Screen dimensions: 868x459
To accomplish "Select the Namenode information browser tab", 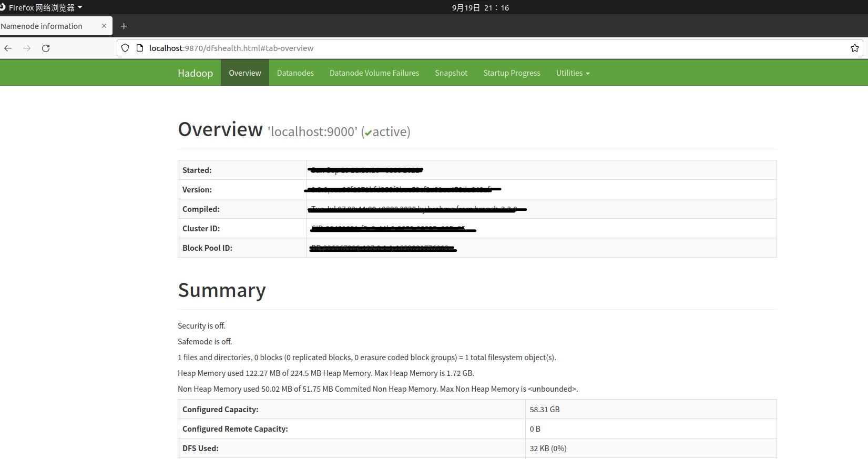I will [55, 26].
